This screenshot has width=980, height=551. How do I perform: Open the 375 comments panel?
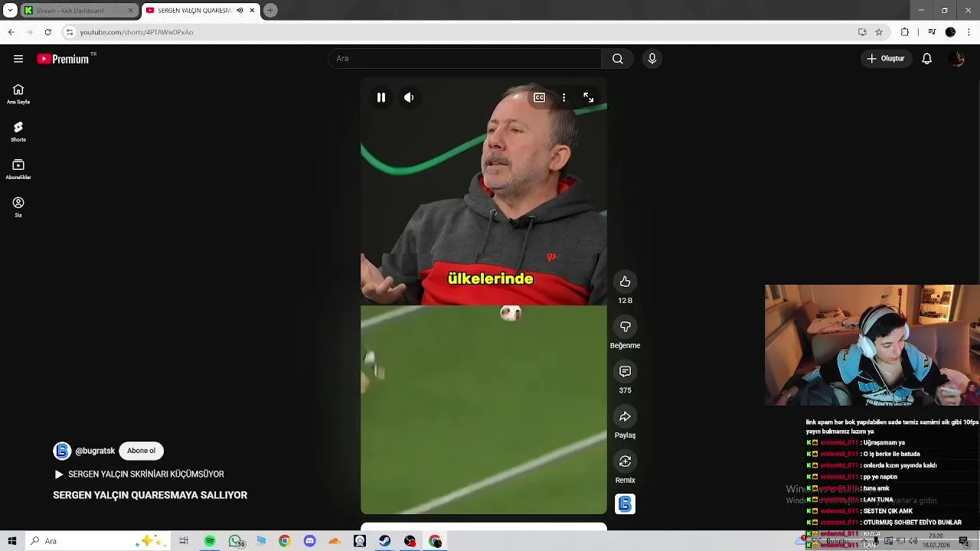[x=625, y=371]
